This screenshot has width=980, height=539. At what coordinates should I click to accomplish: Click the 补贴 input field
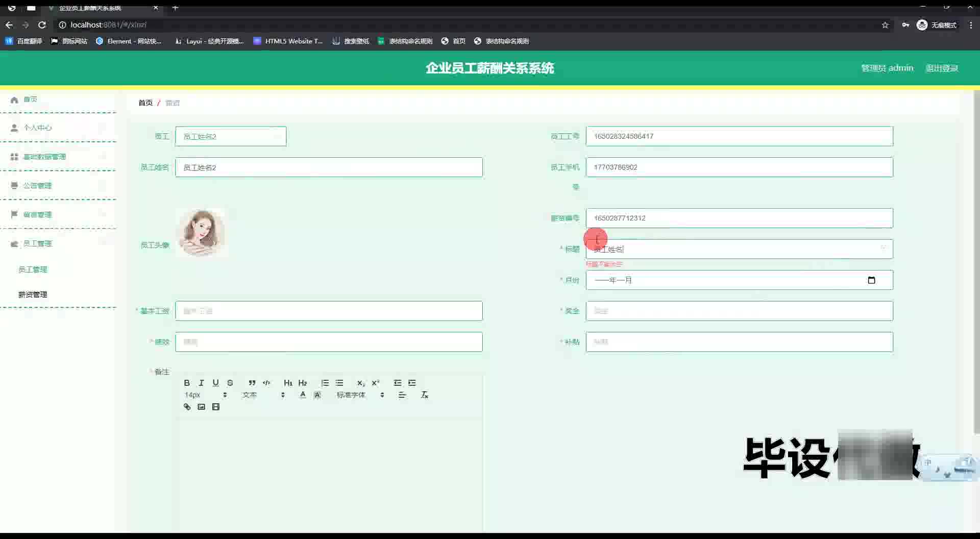[739, 342]
